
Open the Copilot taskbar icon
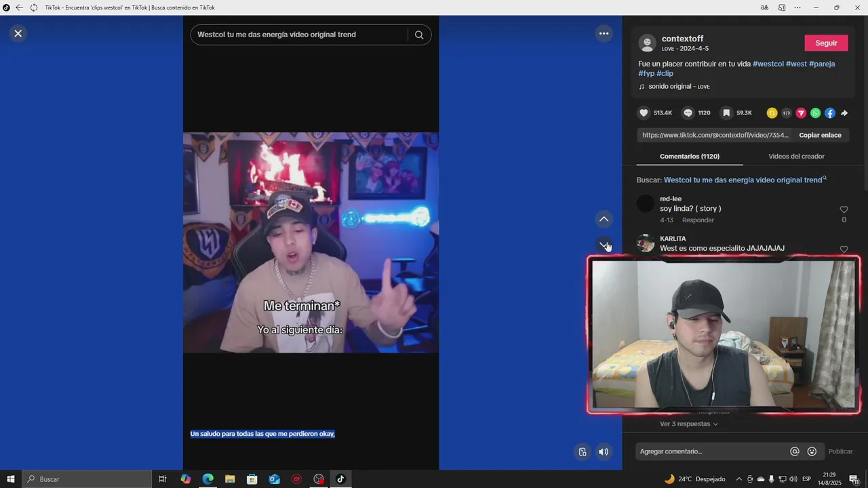[x=186, y=479]
